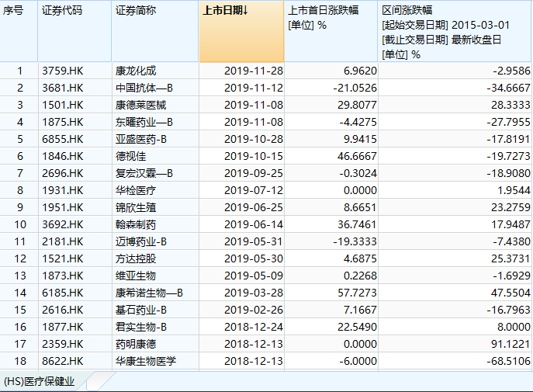Select listing date 2019-09-25
533x392 pixels.
pyautogui.click(x=254, y=173)
